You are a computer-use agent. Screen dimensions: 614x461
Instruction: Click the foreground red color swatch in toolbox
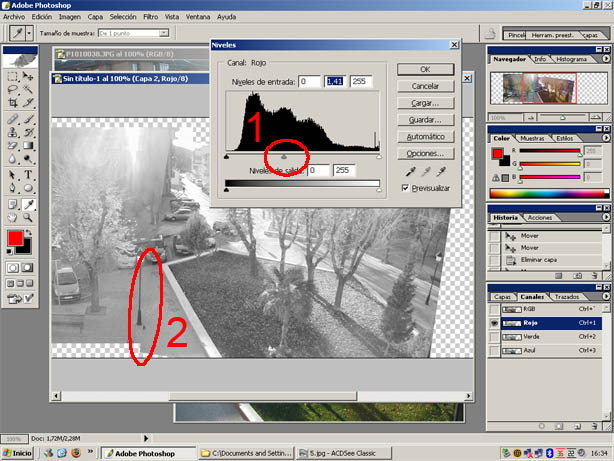tap(15, 238)
